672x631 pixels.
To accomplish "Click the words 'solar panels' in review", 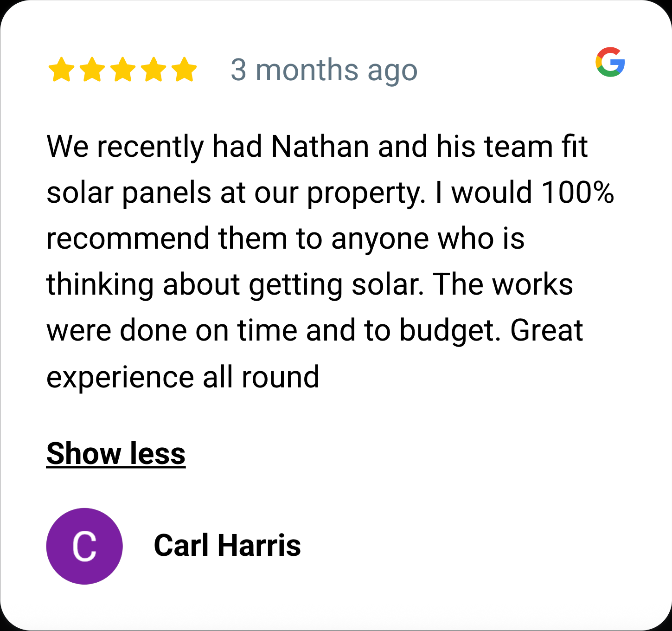I will pyautogui.click(x=129, y=192).
